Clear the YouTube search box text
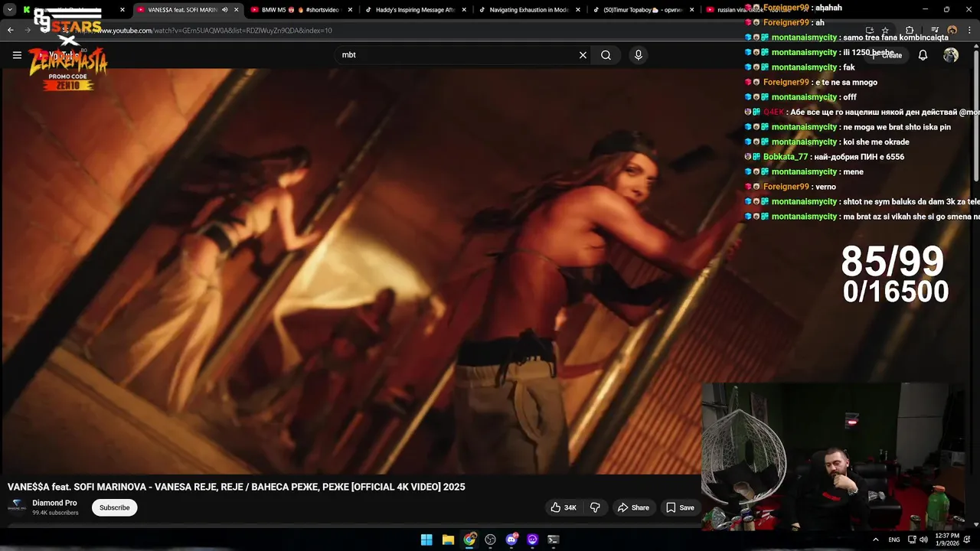This screenshot has height=551, width=980. click(x=583, y=55)
